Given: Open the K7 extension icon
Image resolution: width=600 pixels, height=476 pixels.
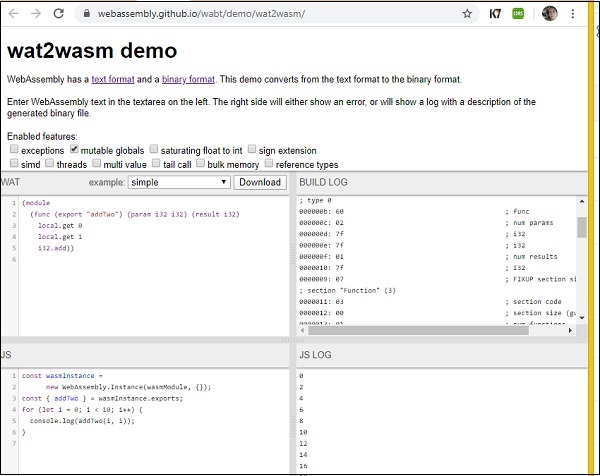Looking at the screenshot, I should click(x=495, y=14).
